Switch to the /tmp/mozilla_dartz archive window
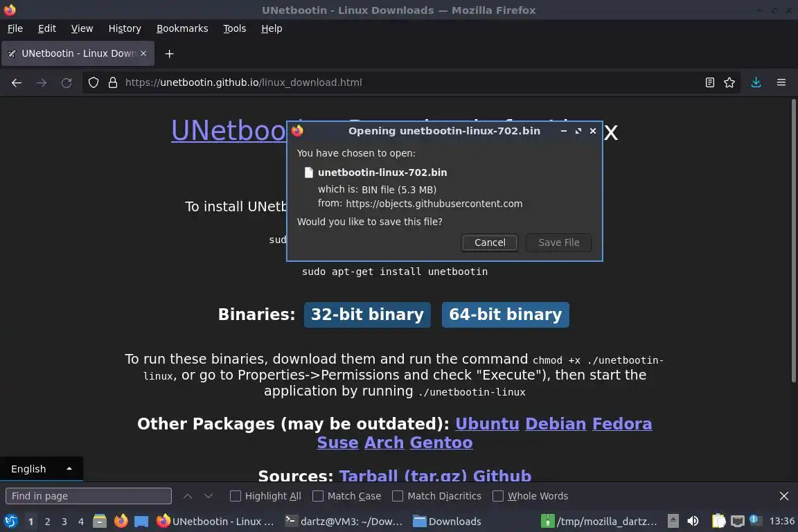The height and width of the screenshot is (532, 798). coord(599,522)
